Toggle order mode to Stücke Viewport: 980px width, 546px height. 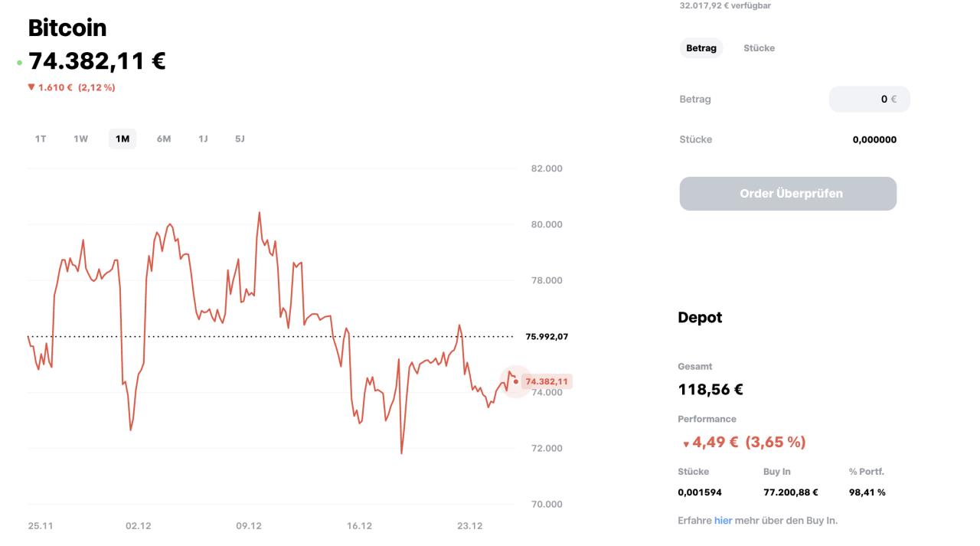coord(759,48)
